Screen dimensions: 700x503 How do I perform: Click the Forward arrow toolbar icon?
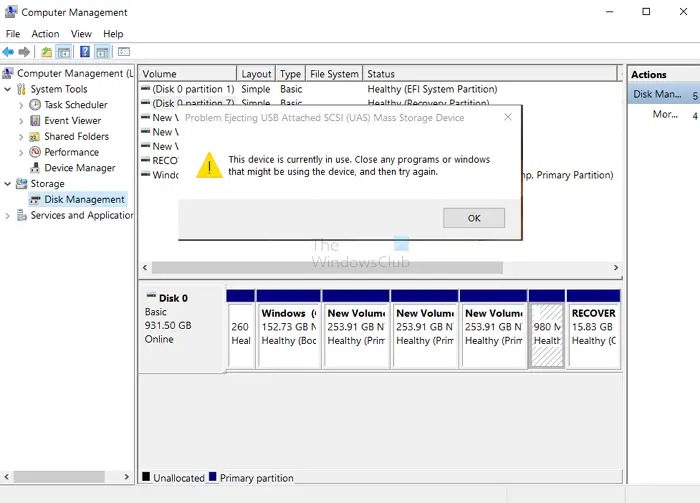click(x=24, y=52)
